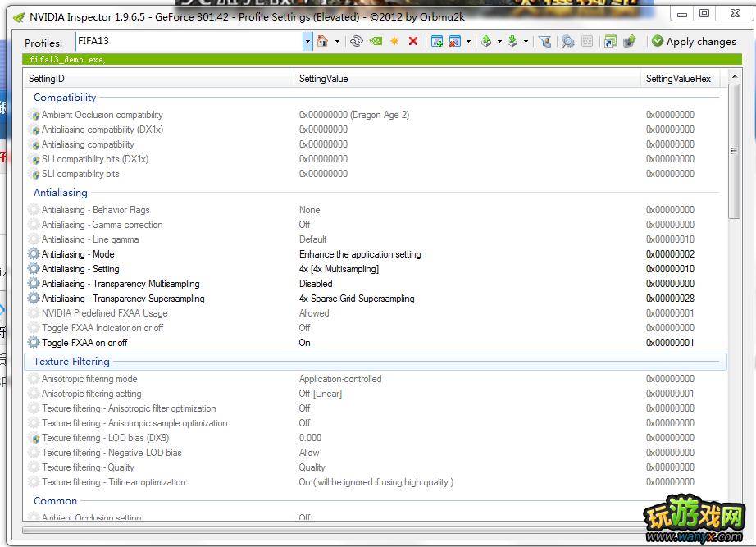
Task: Click the filter/user-defined settings funnel icon
Action: pyautogui.click(x=544, y=42)
